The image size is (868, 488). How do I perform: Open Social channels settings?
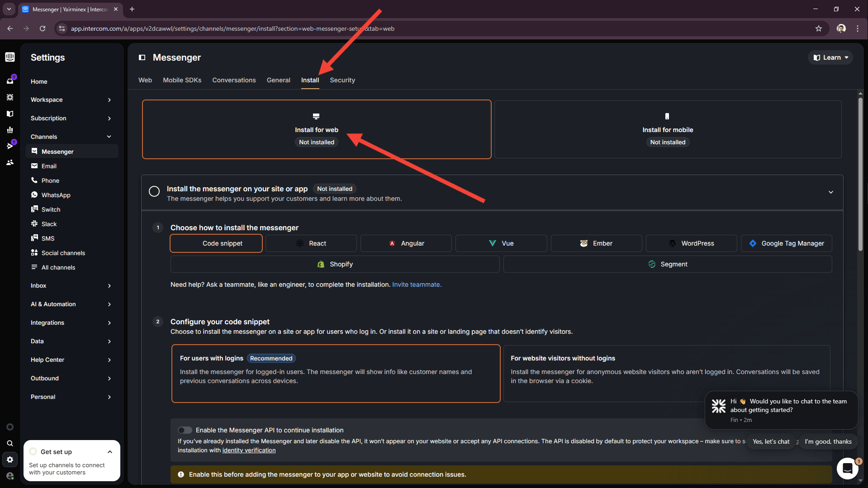point(72,253)
